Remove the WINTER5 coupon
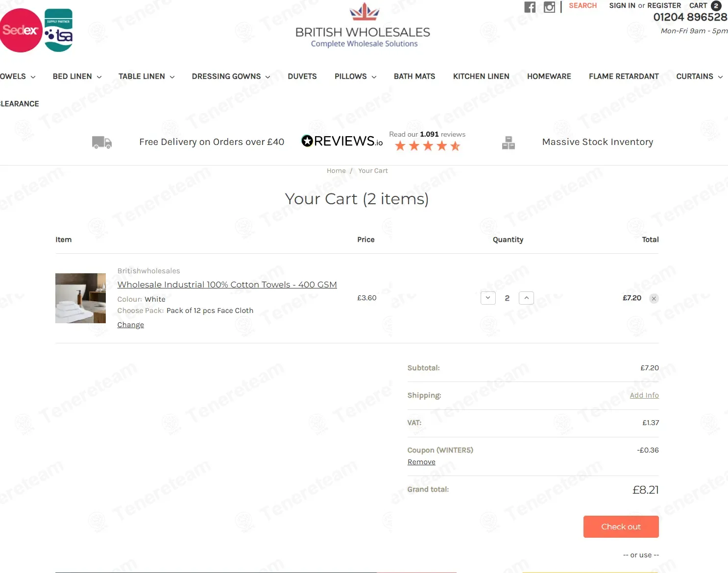This screenshot has height=573, width=728. pos(421,462)
